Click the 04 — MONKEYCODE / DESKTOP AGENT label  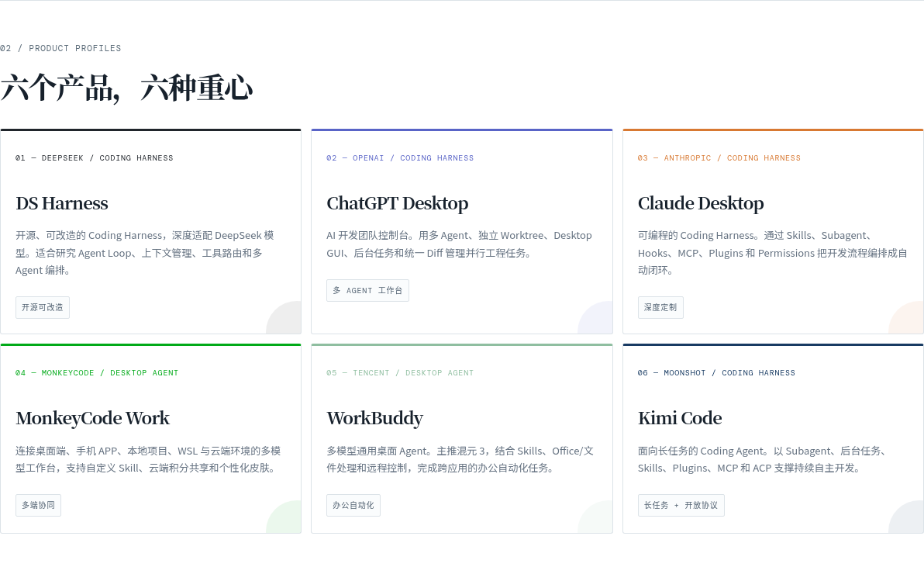[97, 373]
